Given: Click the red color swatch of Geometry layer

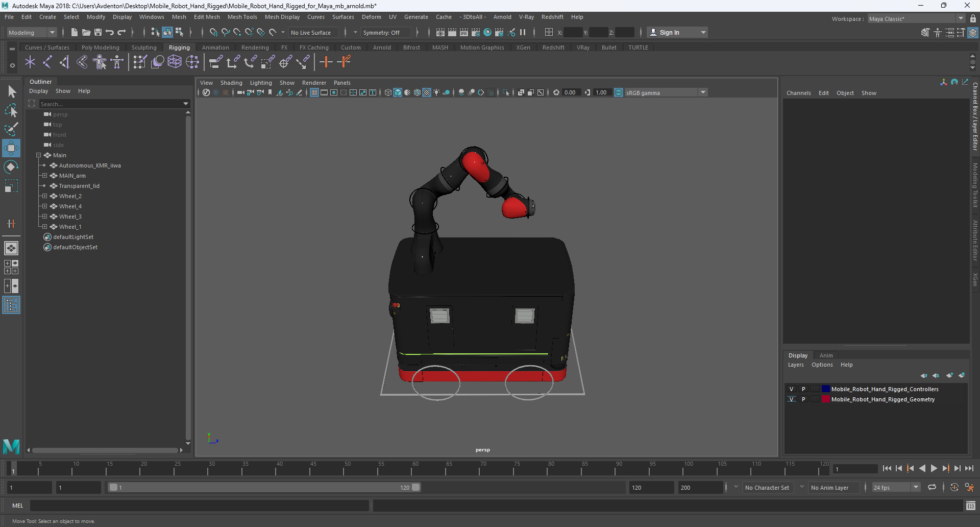Looking at the screenshot, I should (x=825, y=399).
